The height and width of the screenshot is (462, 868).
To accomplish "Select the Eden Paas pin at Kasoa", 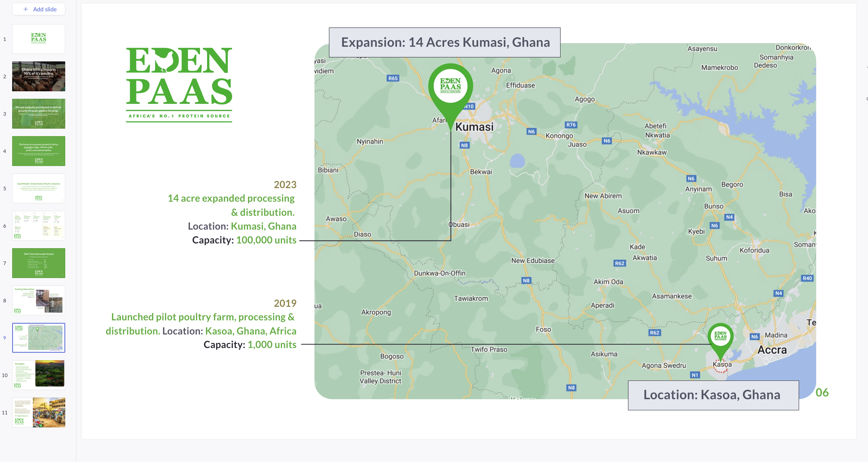I will 720,337.
